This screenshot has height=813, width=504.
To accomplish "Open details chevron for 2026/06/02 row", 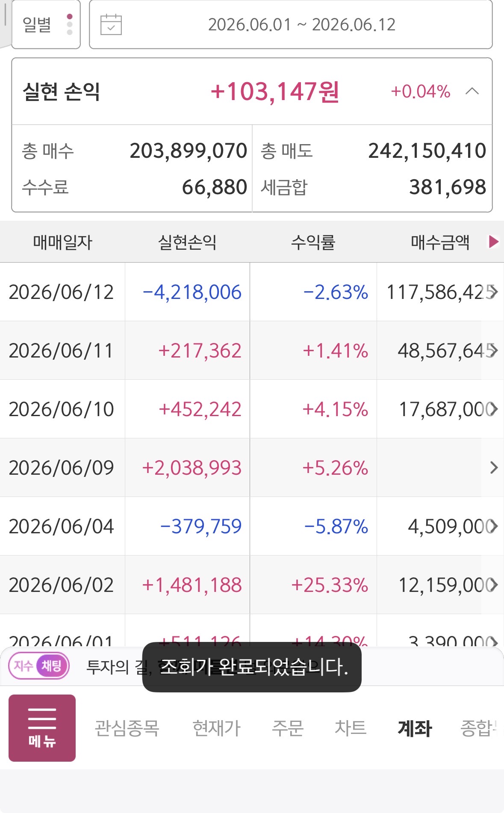I will click(494, 585).
